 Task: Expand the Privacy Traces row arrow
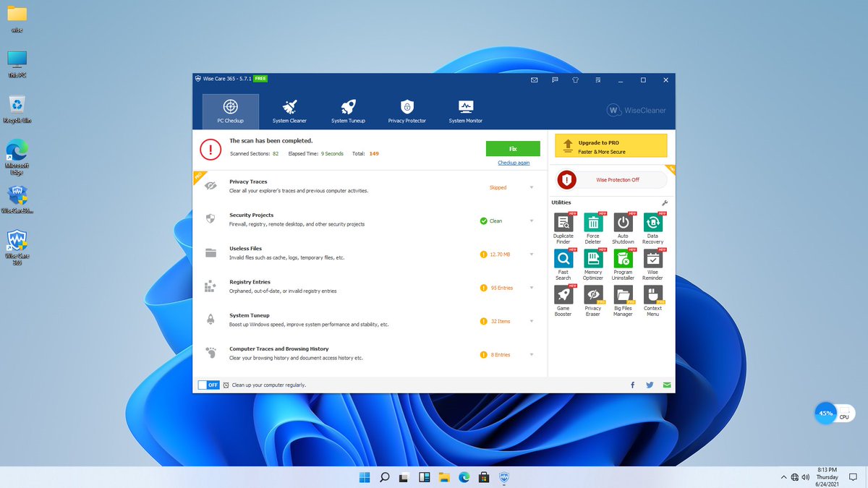click(x=532, y=188)
